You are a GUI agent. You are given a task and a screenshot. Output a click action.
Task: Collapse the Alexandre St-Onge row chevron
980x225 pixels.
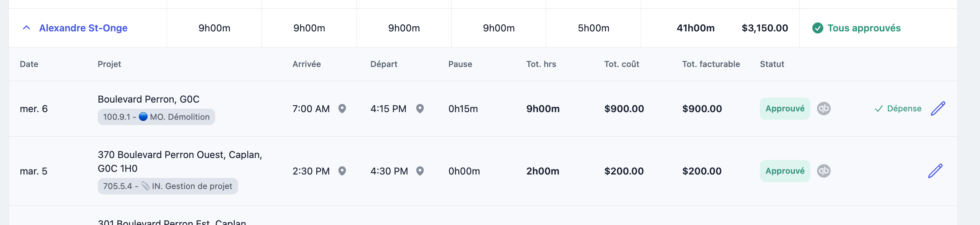click(x=26, y=28)
